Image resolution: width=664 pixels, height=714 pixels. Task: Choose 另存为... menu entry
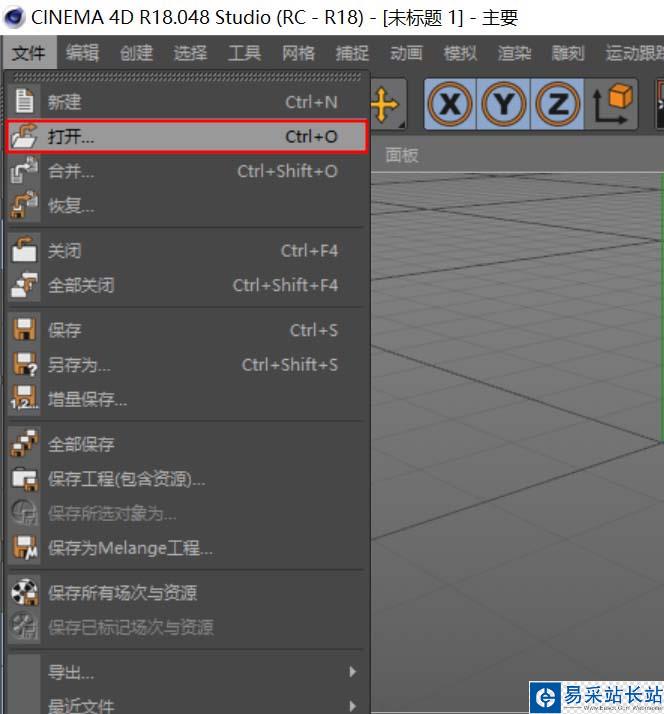click(x=187, y=364)
